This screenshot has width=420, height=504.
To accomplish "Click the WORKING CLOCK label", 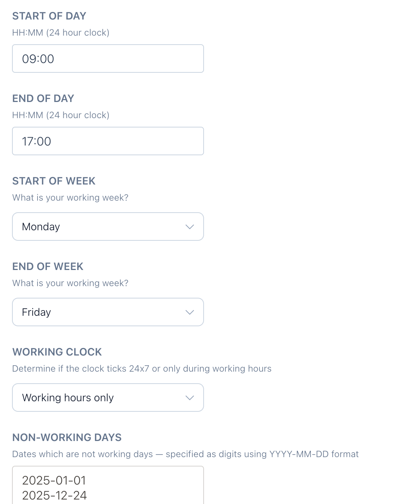I will 57,352.
